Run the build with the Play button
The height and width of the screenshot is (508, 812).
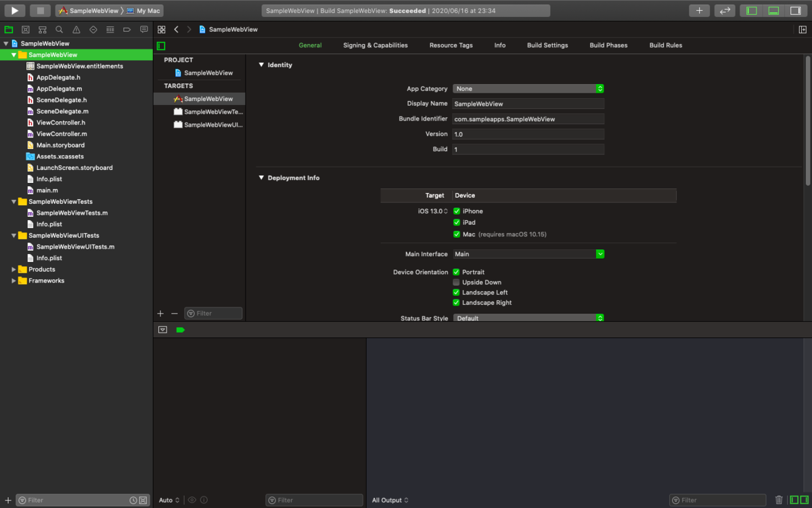pos(14,11)
